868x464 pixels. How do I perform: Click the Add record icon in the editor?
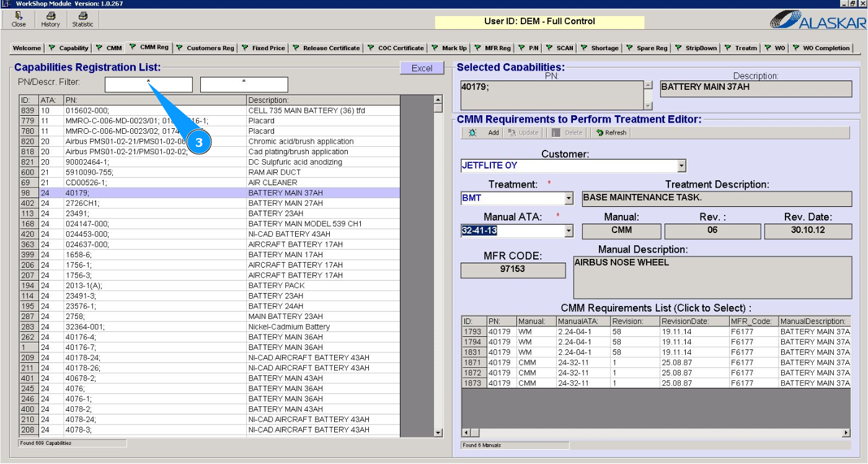473,133
